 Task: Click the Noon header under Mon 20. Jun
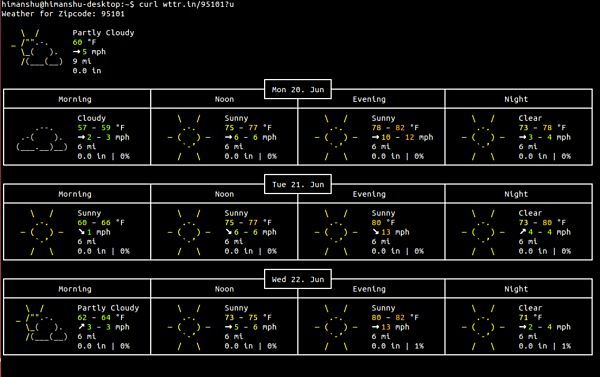tap(224, 99)
